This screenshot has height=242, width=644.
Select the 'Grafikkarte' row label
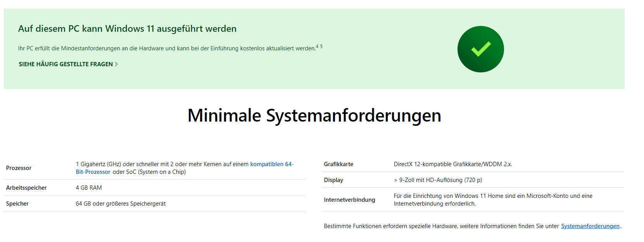[338, 164]
